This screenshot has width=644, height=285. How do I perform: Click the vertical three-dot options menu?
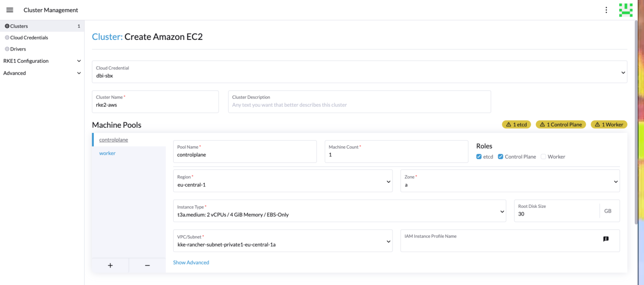[x=606, y=10]
